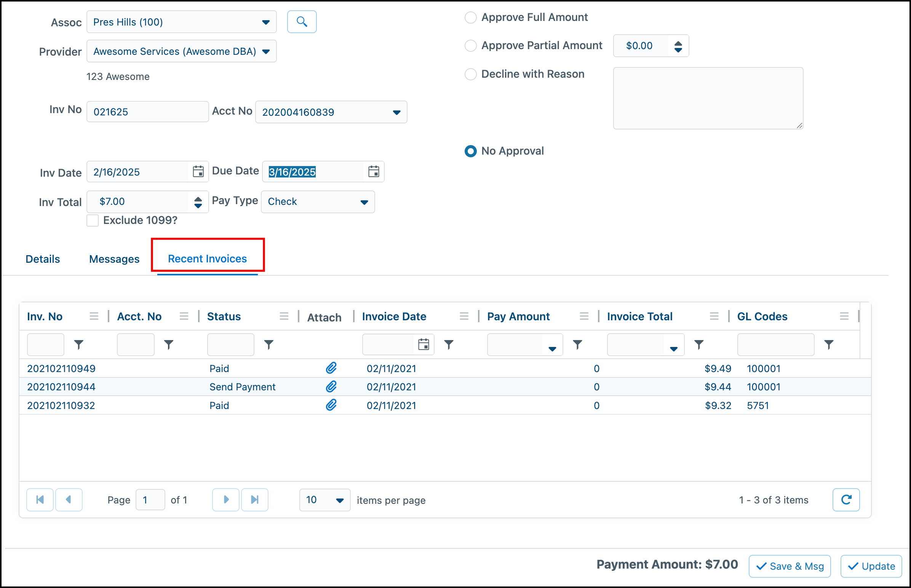Click the GL Codes filter text box
The height and width of the screenshot is (588, 911).
coord(775,344)
